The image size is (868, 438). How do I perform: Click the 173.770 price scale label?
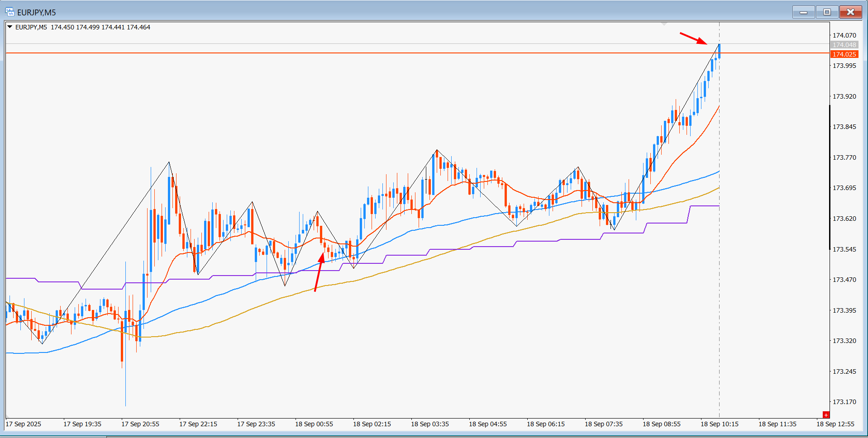point(844,157)
